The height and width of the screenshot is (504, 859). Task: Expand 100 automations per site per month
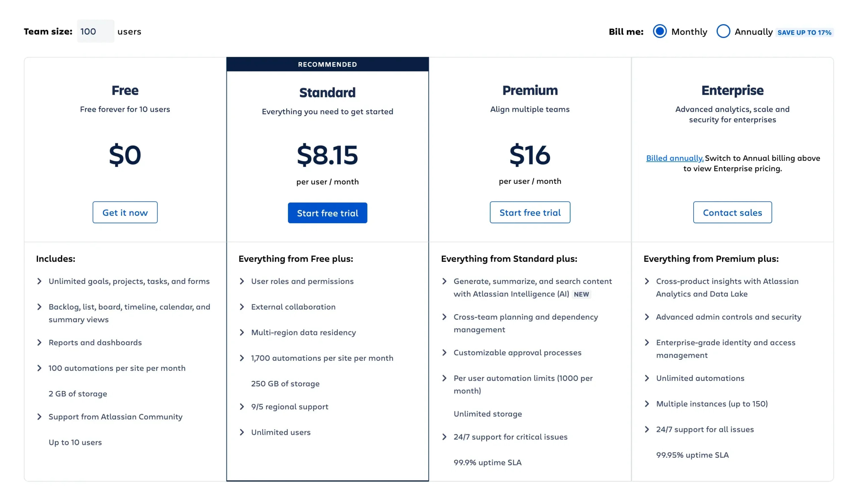pos(40,368)
